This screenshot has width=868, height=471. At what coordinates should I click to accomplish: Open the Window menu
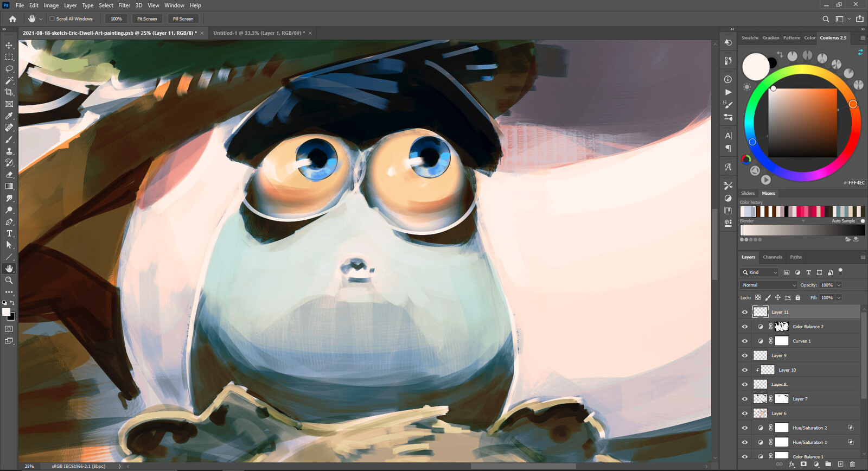[174, 5]
